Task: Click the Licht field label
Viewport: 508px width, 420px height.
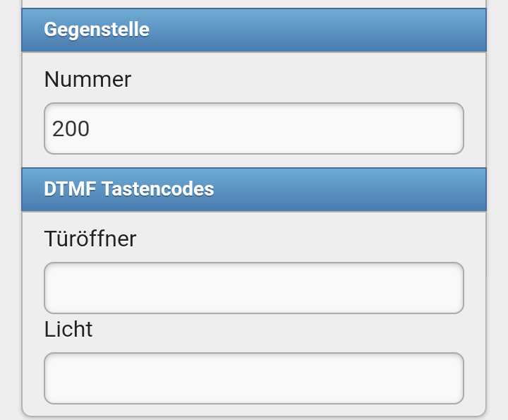Action: tap(68, 329)
